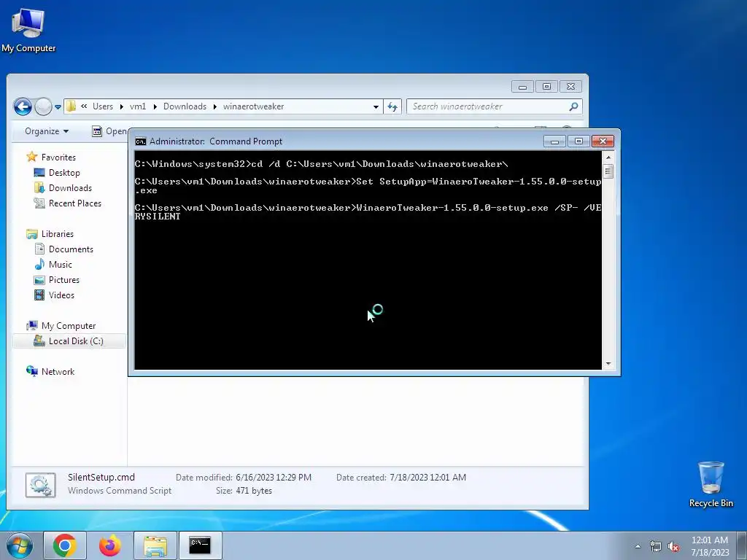The image size is (747, 560).
Task: Expand the arrow after Downloads breadcrumb
Action: [x=215, y=106]
